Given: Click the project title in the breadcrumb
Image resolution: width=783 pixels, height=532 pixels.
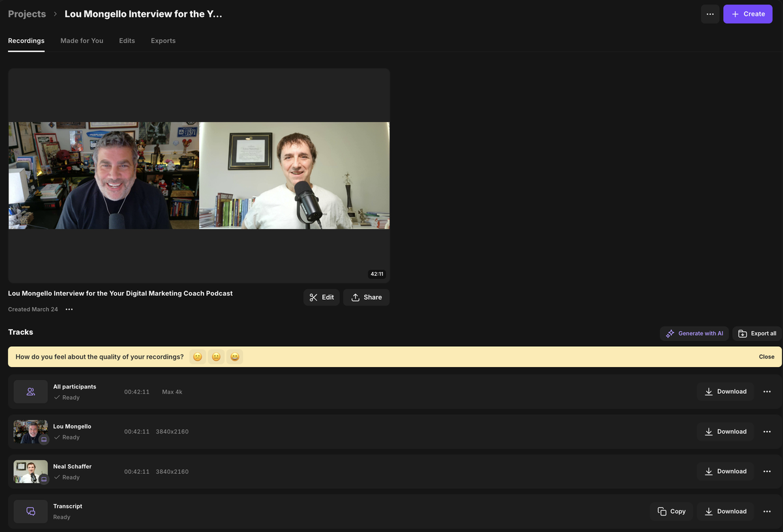Looking at the screenshot, I should (x=144, y=14).
